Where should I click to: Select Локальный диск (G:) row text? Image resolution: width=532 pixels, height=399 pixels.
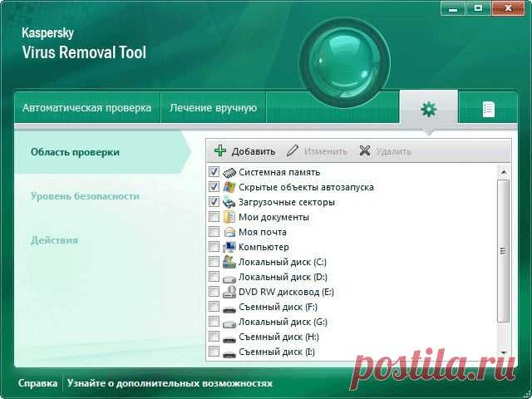coord(283,322)
